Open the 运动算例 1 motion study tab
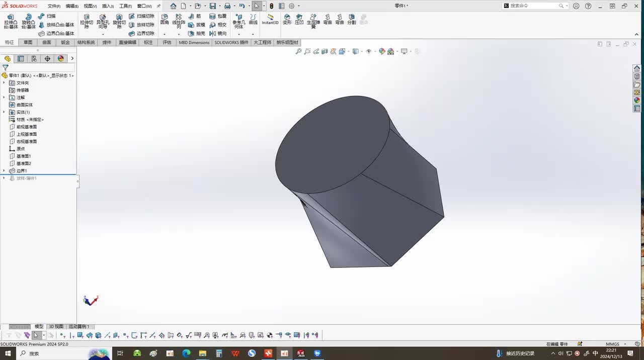 coord(79,327)
